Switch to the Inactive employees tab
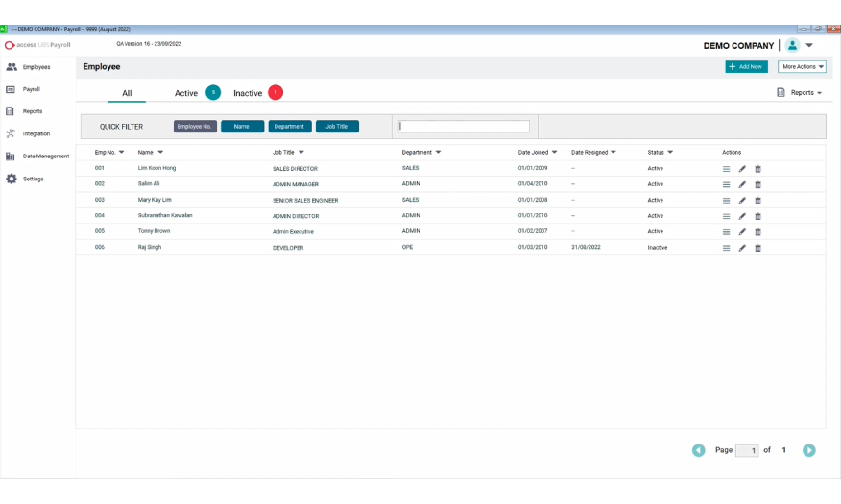841x504 pixels. click(248, 93)
